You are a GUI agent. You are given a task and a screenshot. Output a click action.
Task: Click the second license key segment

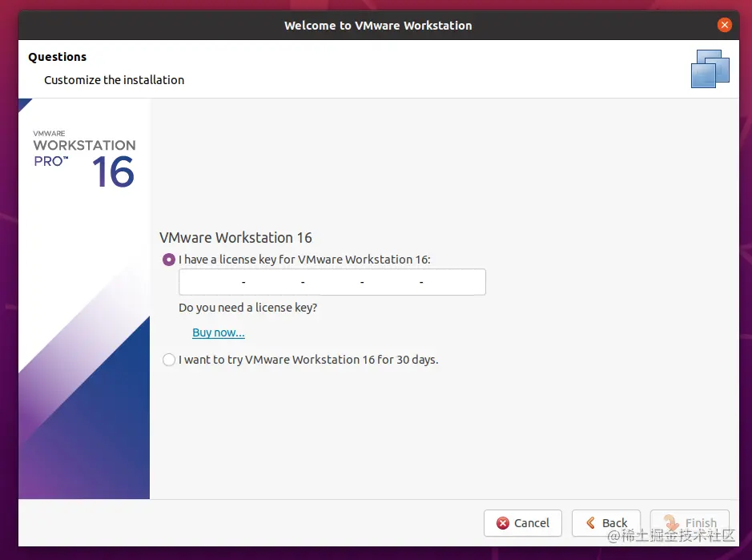(x=272, y=282)
